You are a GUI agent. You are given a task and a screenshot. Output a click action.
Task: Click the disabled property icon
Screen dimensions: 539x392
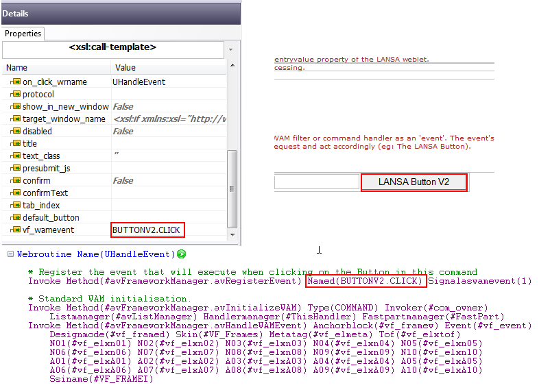(x=16, y=132)
